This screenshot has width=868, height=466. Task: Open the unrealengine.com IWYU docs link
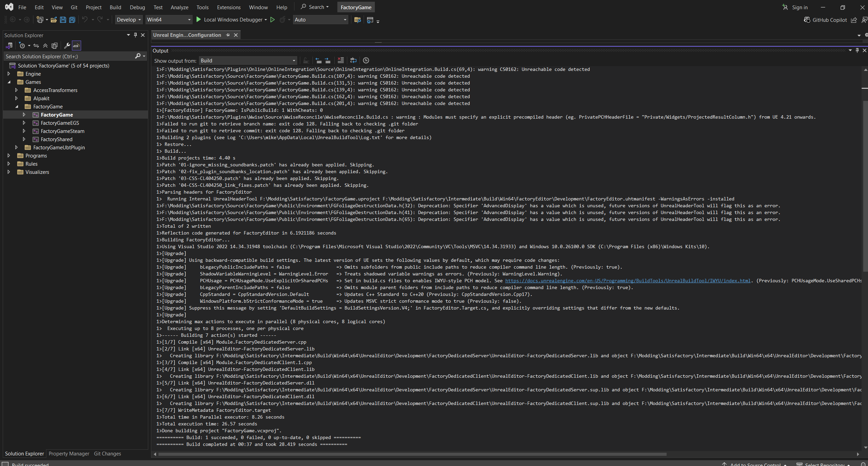(628, 281)
